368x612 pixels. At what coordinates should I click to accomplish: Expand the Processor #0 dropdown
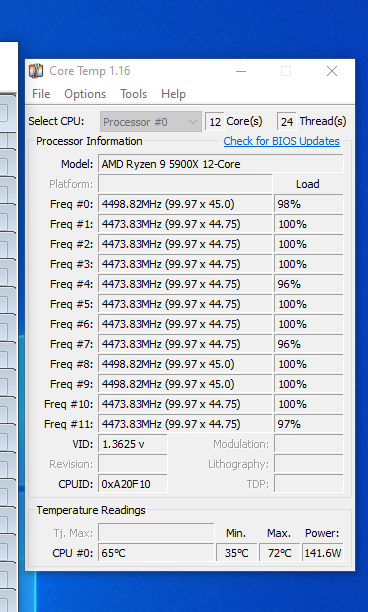151,122
